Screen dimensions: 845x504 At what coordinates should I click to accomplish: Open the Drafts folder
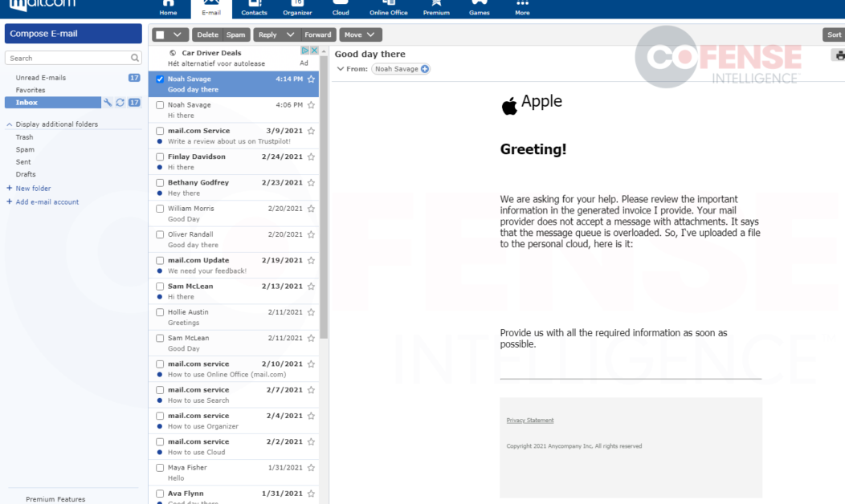tap(26, 174)
